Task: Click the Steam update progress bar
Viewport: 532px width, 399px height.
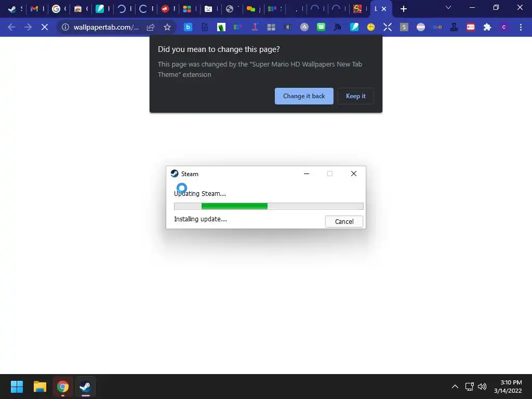Action: (x=269, y=206)
